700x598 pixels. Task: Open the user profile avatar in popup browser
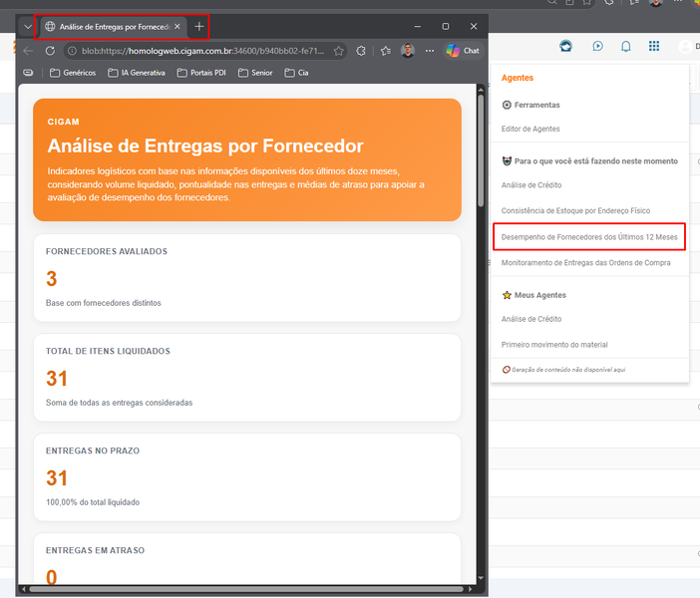click(x=408, y=51)
